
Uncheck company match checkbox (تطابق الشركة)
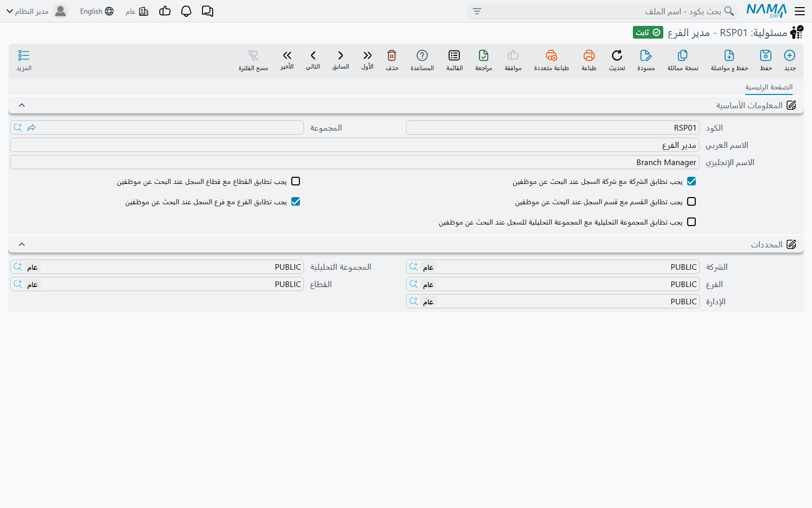pos(691,181)
